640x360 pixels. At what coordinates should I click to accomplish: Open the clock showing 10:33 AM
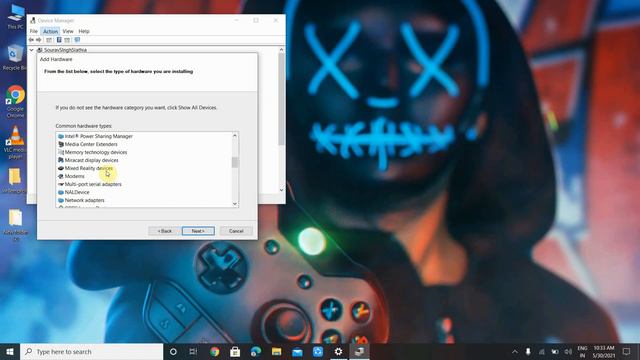coord(604,352)
